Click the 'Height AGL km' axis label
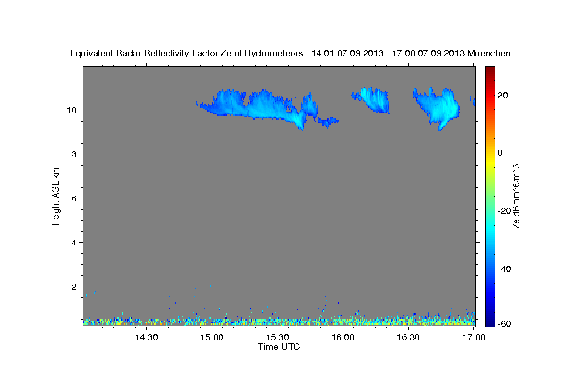This screenshot has width=588, height=392. (56, 196)
